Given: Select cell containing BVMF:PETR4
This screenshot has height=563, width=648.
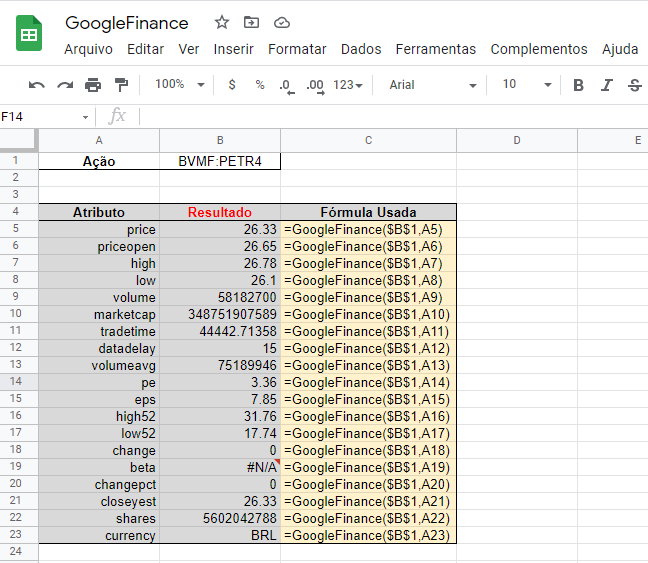Looking at the screenshot, I should (220, 161).
